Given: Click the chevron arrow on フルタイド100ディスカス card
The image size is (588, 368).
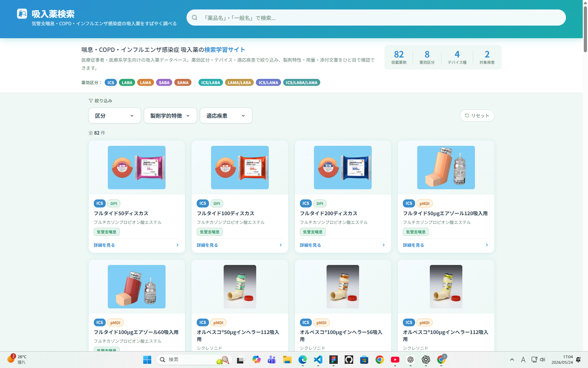Looking at the screenshot, I should [x=281, y=245].
